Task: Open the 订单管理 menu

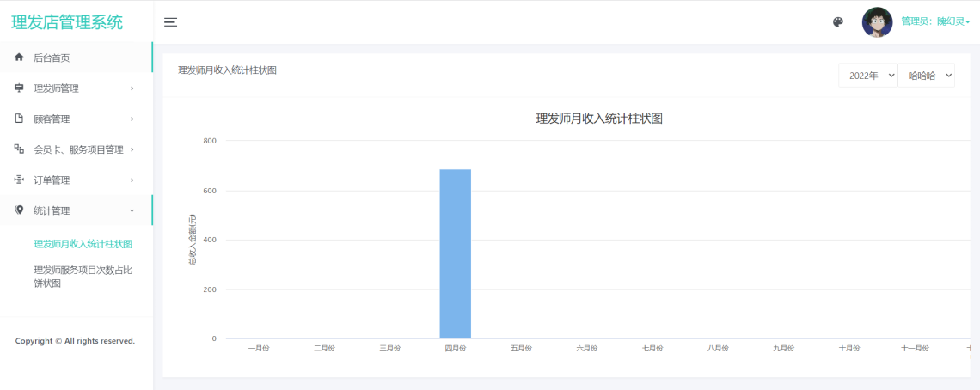Action: point(77,180)
